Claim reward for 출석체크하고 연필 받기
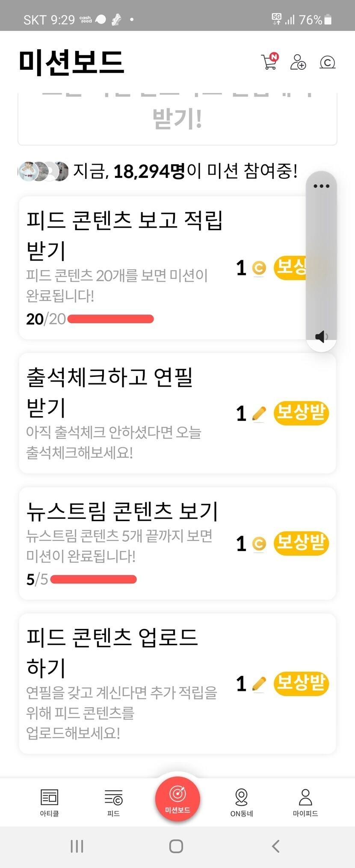The width and height of the screenshot is (355, 868). [301, 413]
